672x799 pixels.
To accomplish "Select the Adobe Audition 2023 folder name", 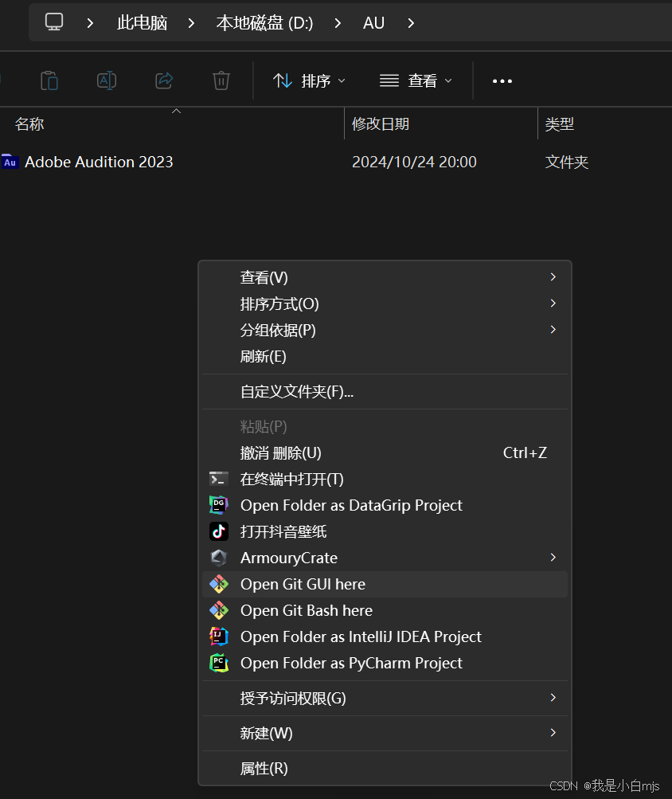I will tap(99, 162).
